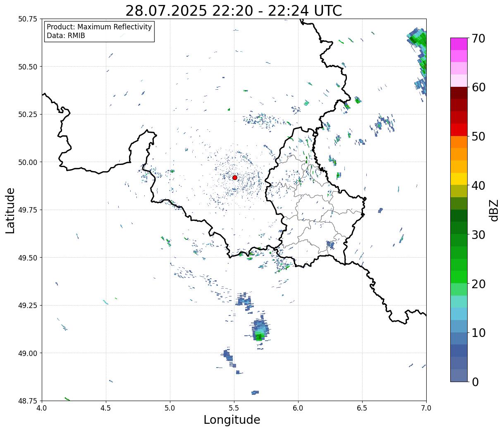This screenshot has height=430, width=504.
Task: Click the latitude tick label 48.75
Action: [x=28, y=401]
